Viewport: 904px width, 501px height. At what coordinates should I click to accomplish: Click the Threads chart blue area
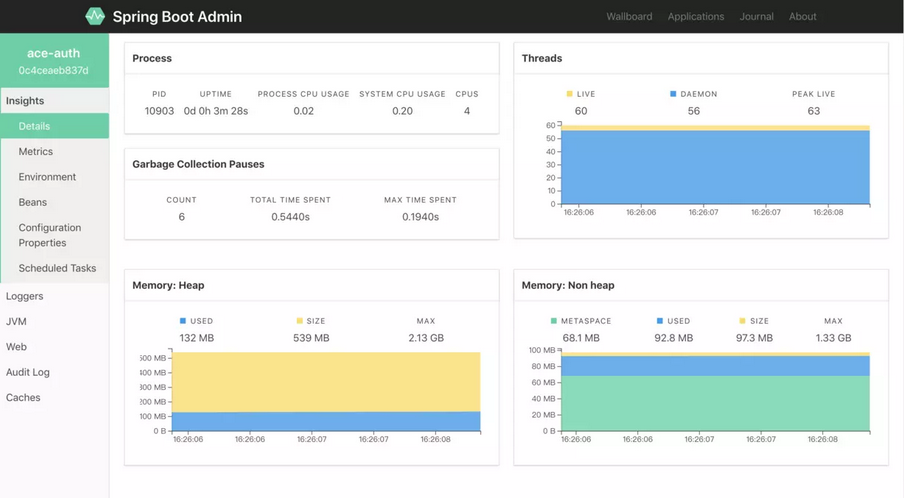pyautogui.click(x=715, y=167)
